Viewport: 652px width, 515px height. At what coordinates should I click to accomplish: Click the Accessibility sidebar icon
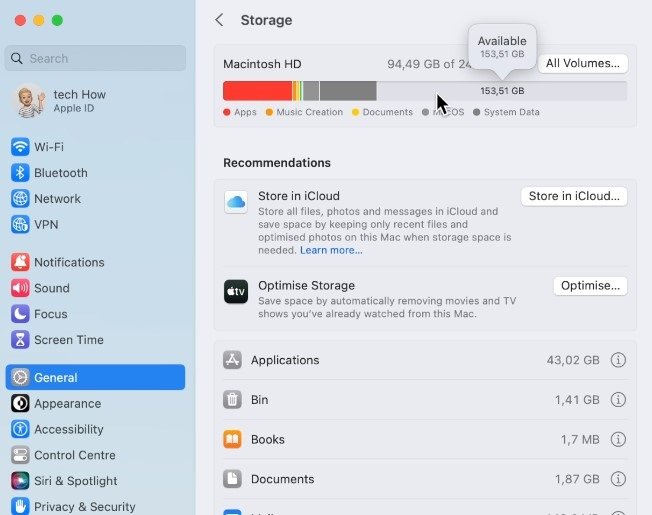tap(20, 429)
